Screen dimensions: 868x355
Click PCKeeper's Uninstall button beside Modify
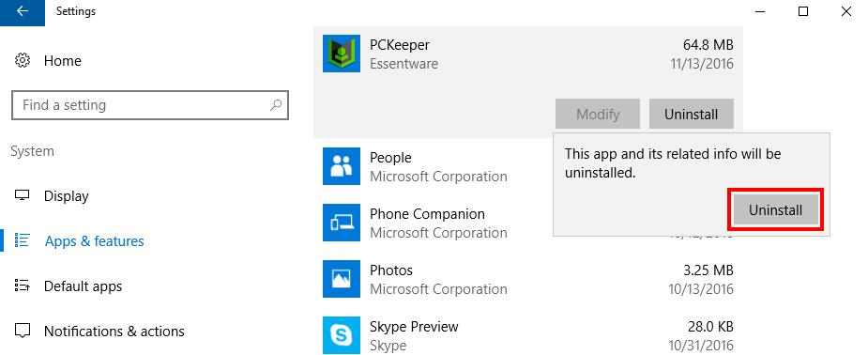tap(692, 114)
